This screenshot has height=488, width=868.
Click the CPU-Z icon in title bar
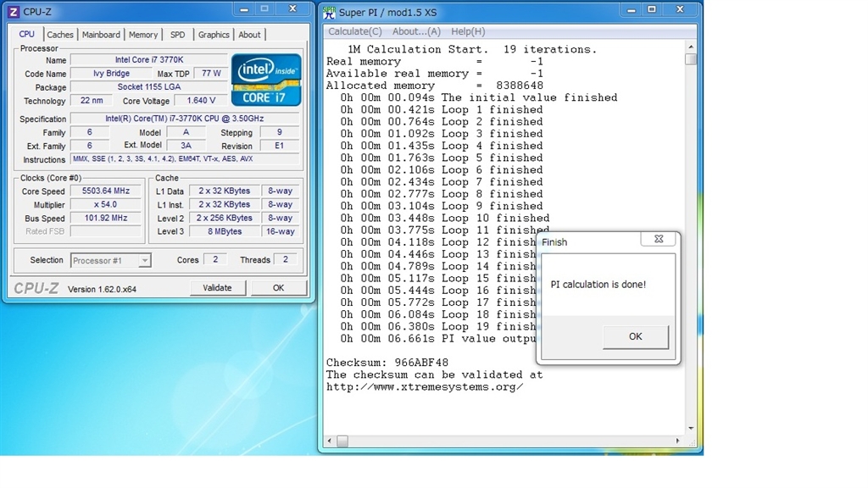click(x=13, y=12)
